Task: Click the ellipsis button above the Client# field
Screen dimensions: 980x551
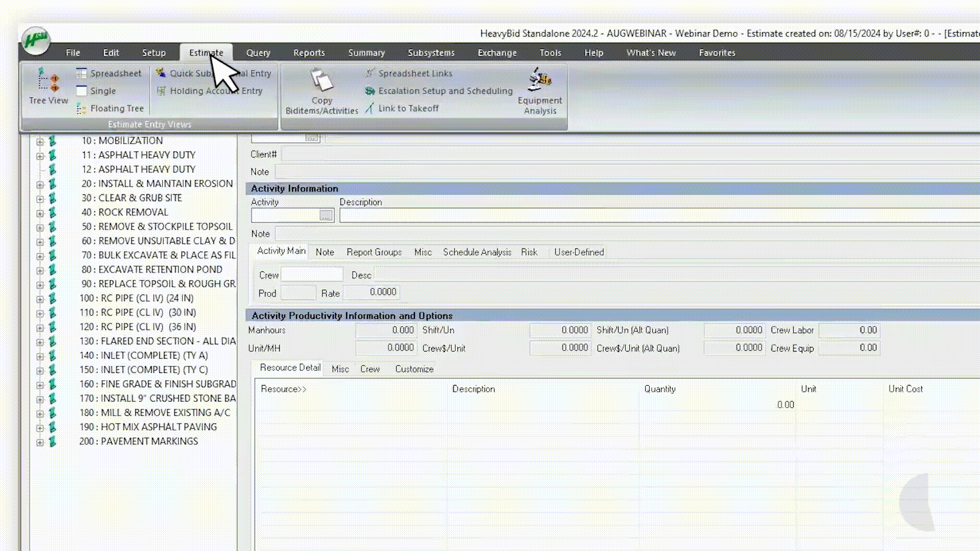Action: 311,138
